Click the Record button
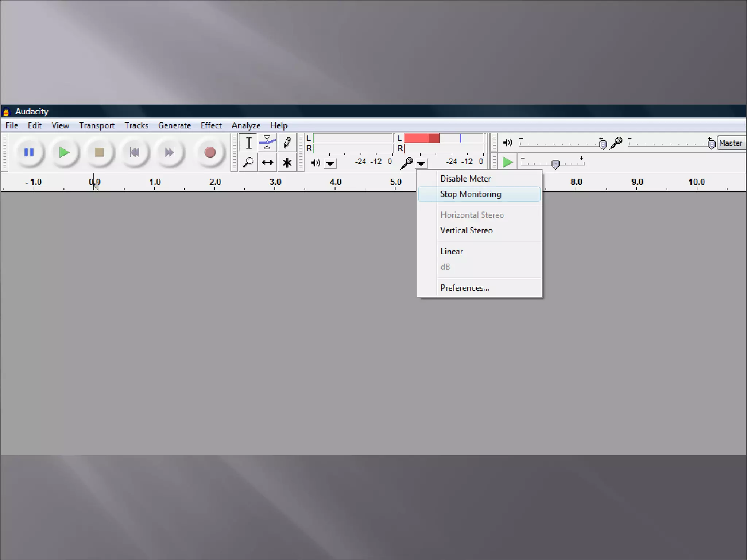 pos(210,152)
